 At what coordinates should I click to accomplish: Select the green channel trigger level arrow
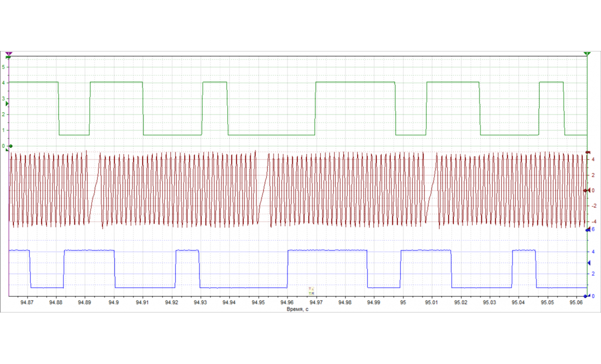pyautogui.click(x=7, y=104)
